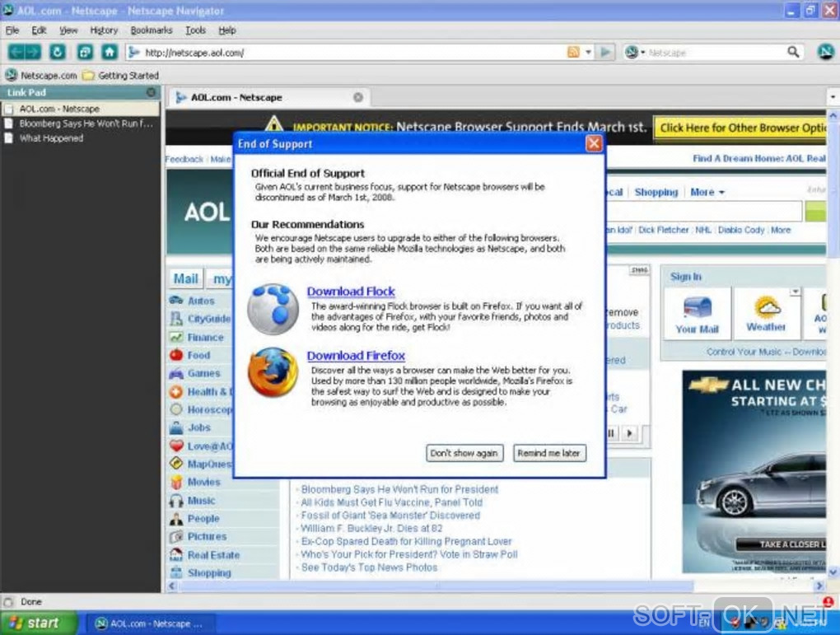Open the Help menu

[226, 30]
